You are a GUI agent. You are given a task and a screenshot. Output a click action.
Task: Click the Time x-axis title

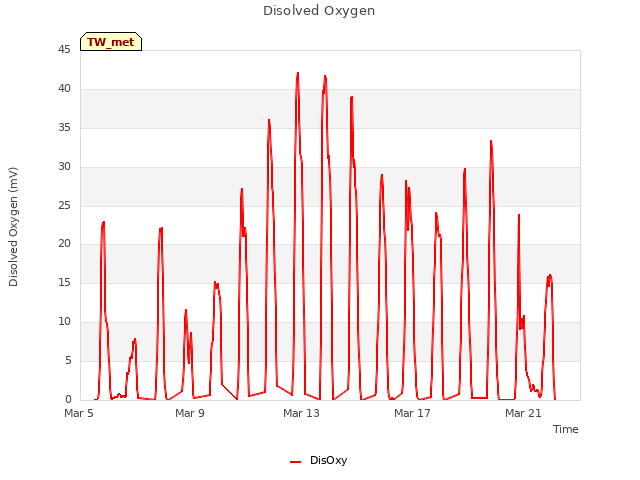(565, 429)
